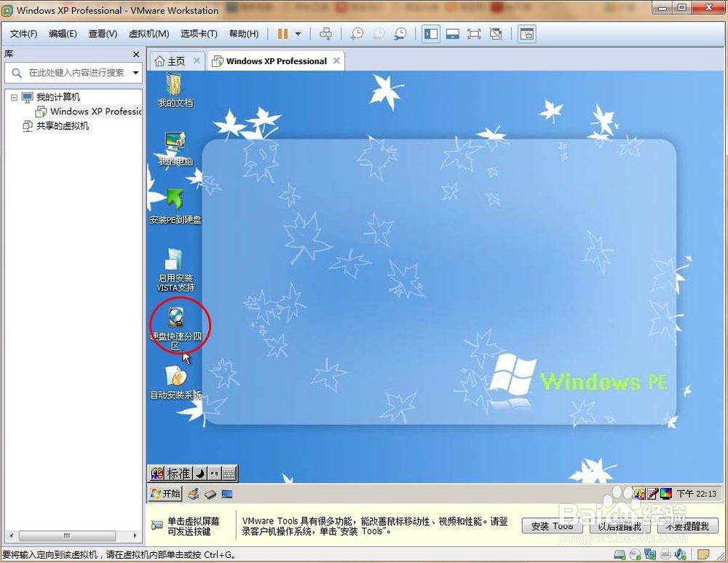Click the 安装 Tools button
Viewport: 728px width, 563px height.
(552, 526)
